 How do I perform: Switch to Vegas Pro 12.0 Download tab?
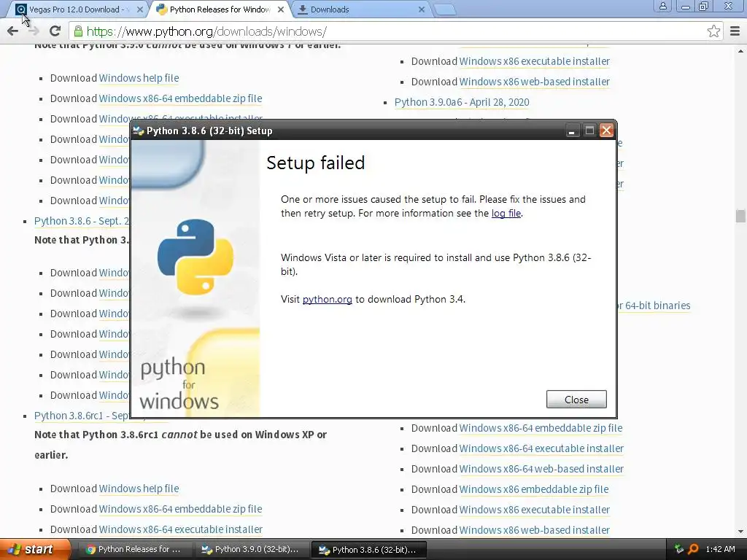76,9
